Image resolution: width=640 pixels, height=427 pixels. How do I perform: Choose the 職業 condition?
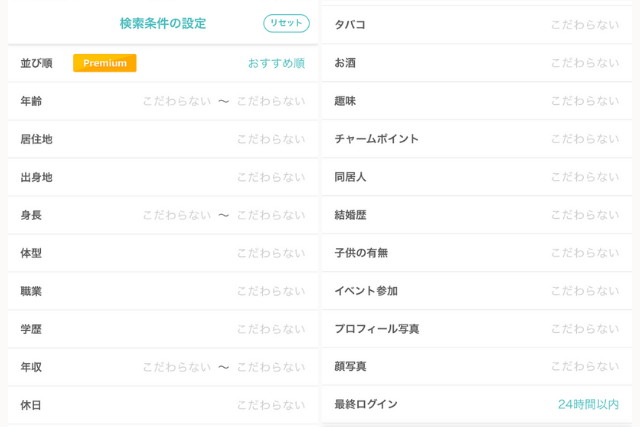pyautogui.click(x=162, y=291)
